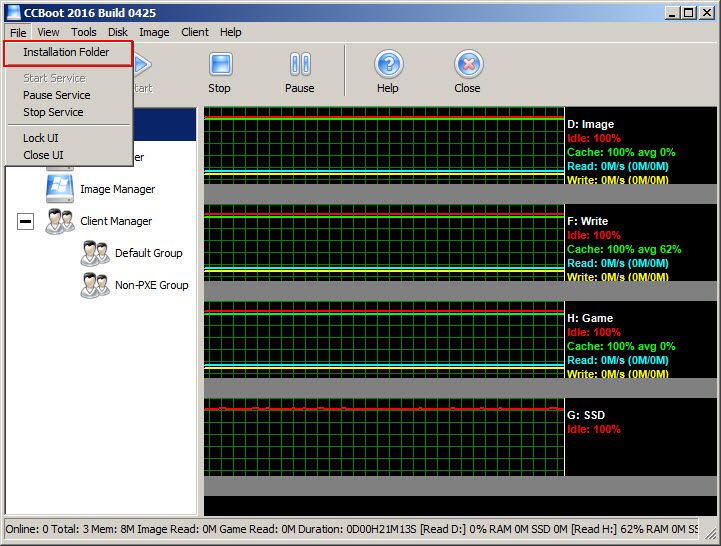Select Client Manager in the tree
The height and width of the screenshot is (546, 721).
tap(116, 221)
